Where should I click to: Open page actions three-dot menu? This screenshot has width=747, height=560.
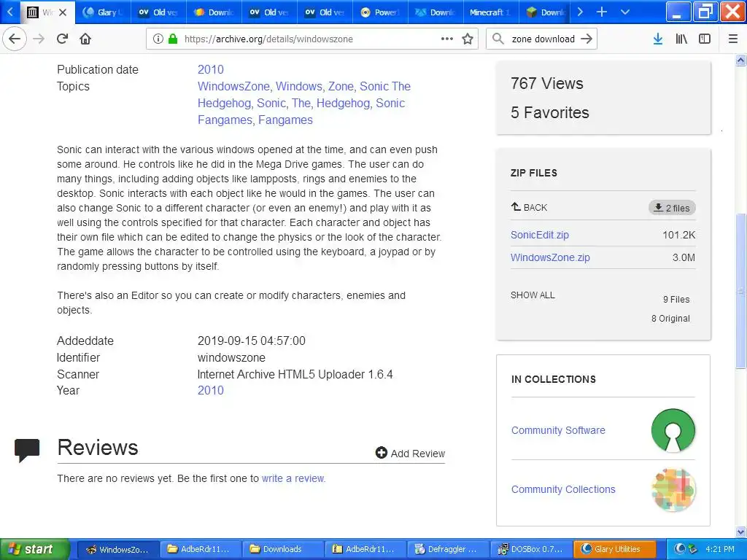coord(447,39)
